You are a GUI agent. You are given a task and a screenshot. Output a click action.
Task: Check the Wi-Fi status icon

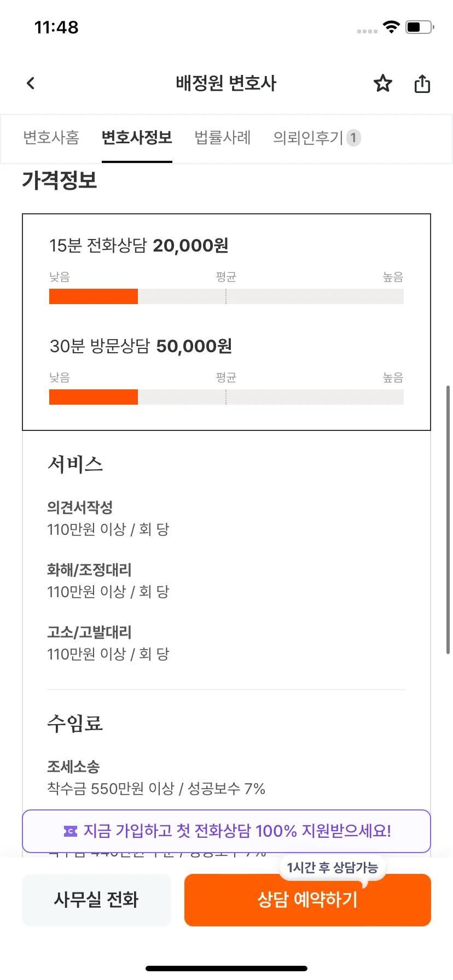(391, 27)
